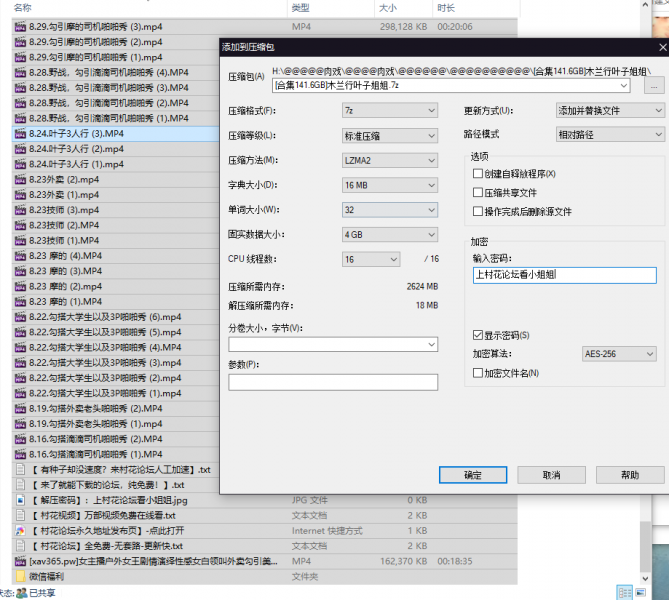Enable the 加密文件名 option

coord(478,373)
